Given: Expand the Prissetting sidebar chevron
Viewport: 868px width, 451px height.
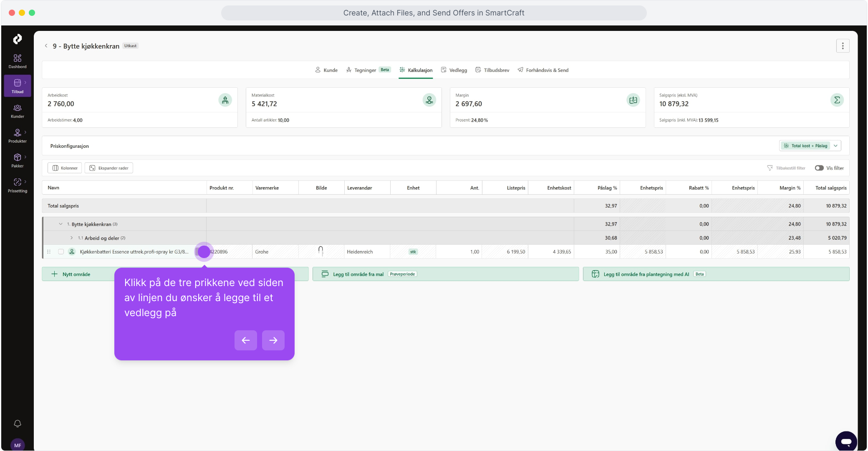Looking at the screenshot, I should pos(25,182).
